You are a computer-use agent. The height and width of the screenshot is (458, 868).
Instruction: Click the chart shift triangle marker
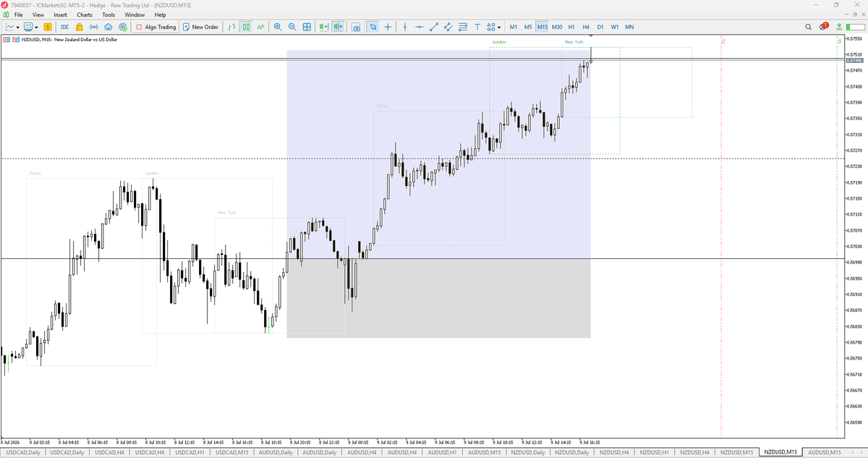[x=591, y=35]
